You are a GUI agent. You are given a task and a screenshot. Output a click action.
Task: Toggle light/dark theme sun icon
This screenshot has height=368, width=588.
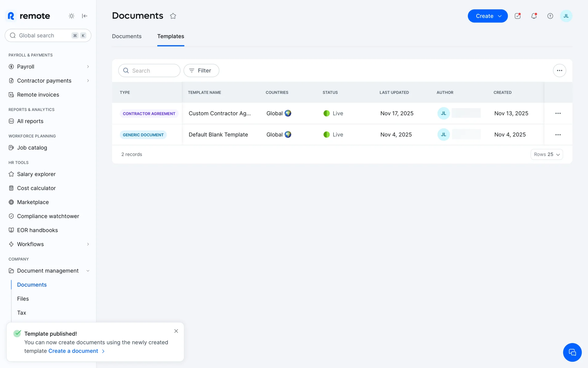point(71,16)
